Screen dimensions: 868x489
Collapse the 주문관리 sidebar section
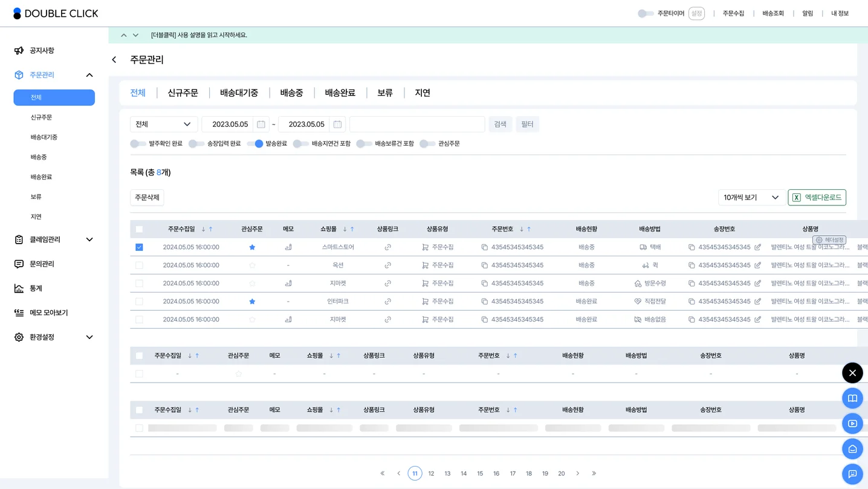click(x=89, y=75)
